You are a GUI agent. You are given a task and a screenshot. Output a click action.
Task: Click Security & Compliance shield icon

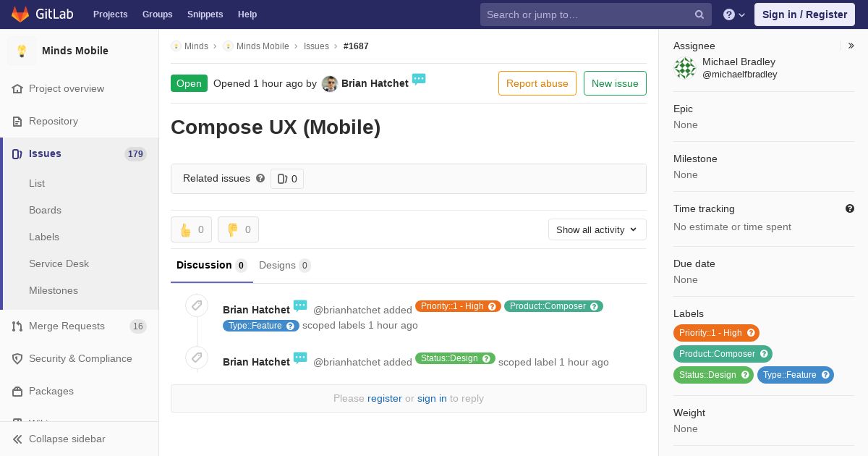pos(17,358)
